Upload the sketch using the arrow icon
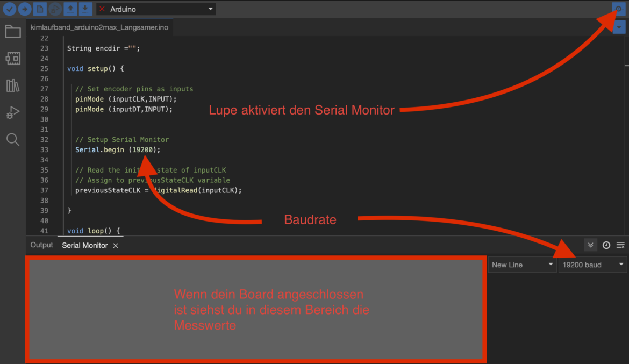 coord(25,9)
